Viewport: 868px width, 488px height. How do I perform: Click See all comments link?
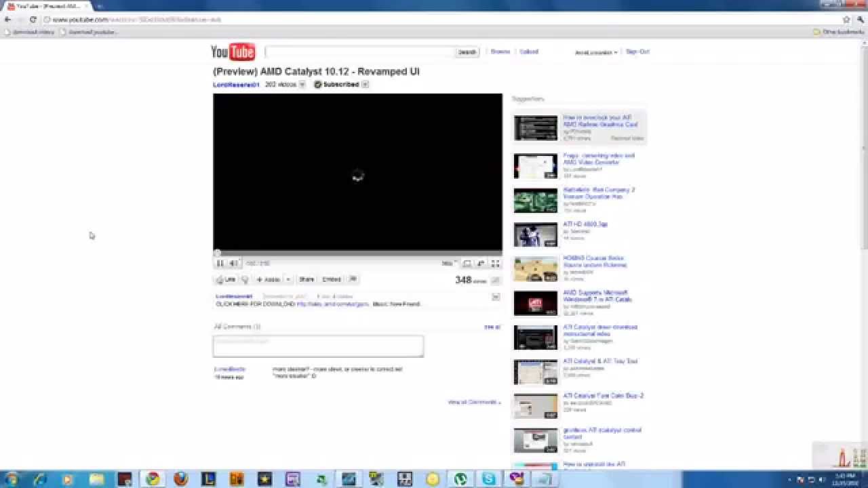click(x=492, y=327)
